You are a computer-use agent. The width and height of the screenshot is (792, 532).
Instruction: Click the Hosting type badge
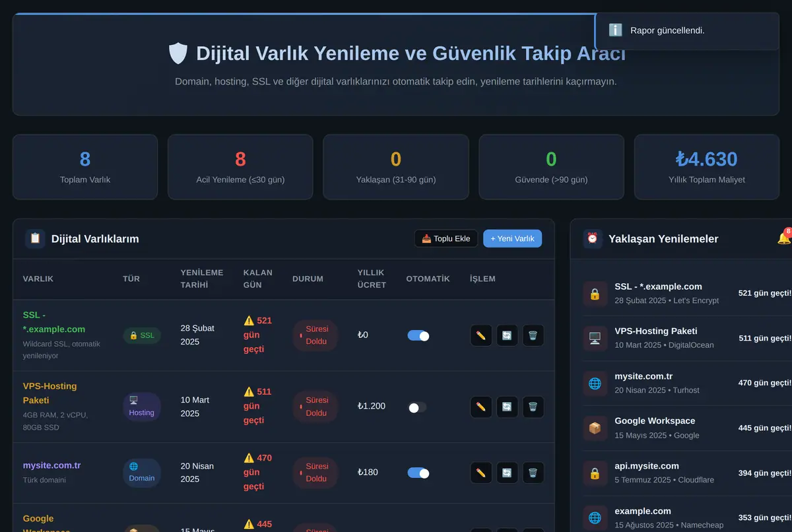pos(142,407)
